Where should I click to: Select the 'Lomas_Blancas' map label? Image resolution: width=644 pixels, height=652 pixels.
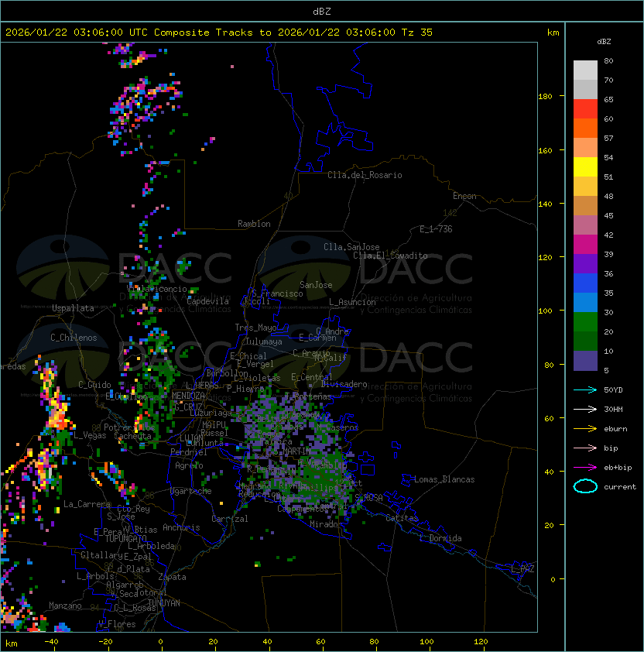pos(444,479)
